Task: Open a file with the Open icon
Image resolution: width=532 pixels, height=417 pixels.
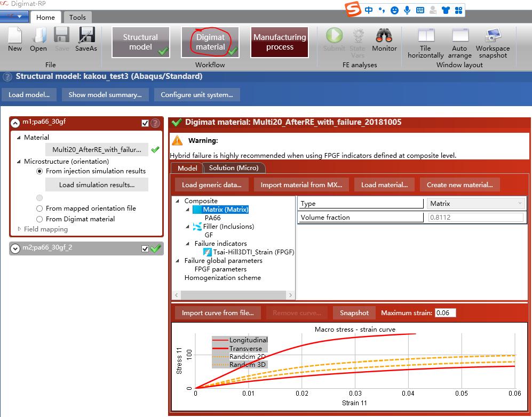Action: point(38,35)
